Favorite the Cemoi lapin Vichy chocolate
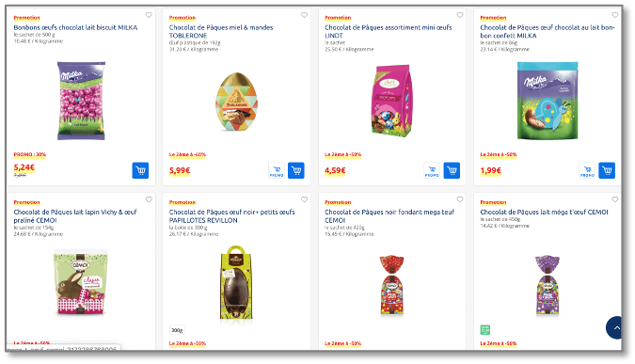The image size is (635, 364). pos(149,199)
